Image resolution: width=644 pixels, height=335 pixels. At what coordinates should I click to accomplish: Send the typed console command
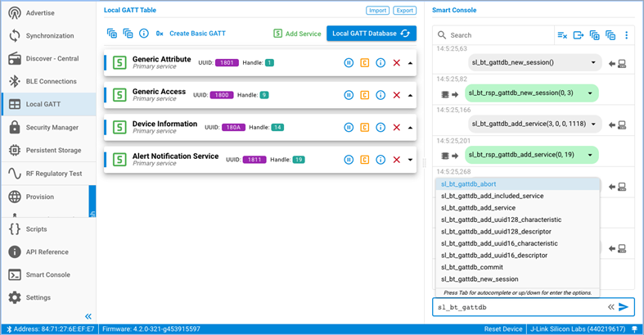(x=624, y=307)
